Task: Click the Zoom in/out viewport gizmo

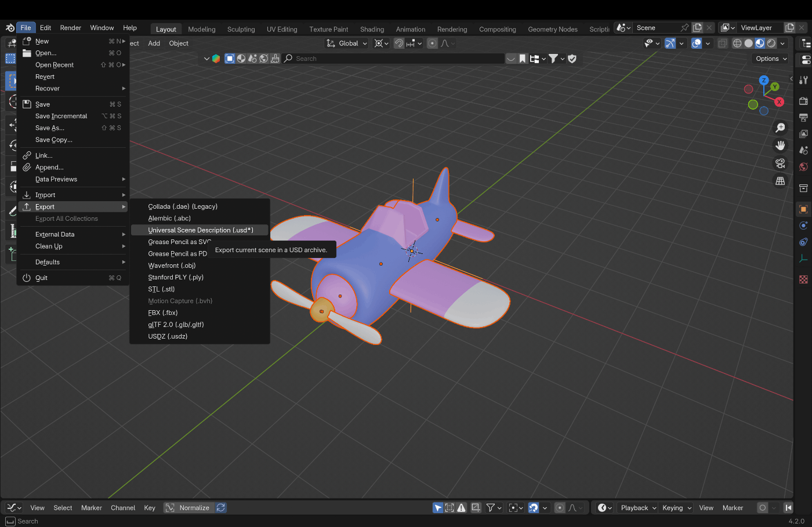Action: click(780, 128)
